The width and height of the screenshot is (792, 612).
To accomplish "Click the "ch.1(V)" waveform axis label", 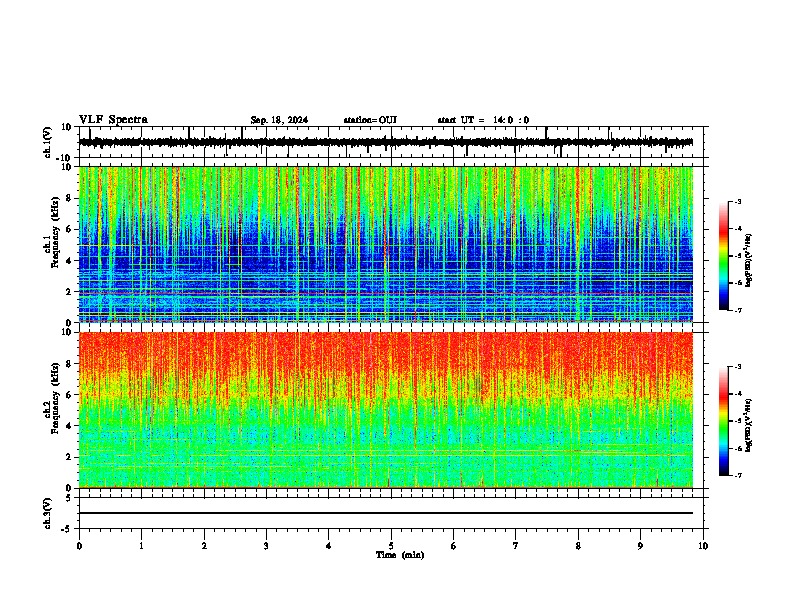I will tap(48, 142).
